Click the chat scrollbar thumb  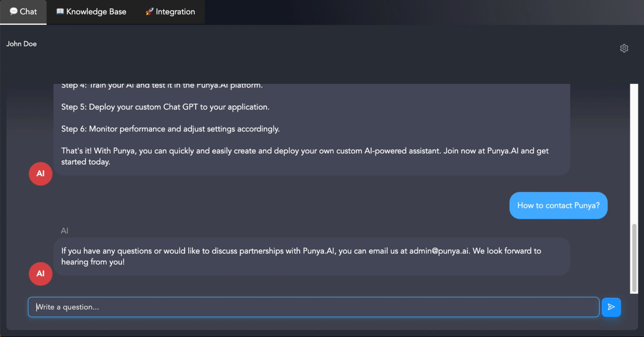634,258
